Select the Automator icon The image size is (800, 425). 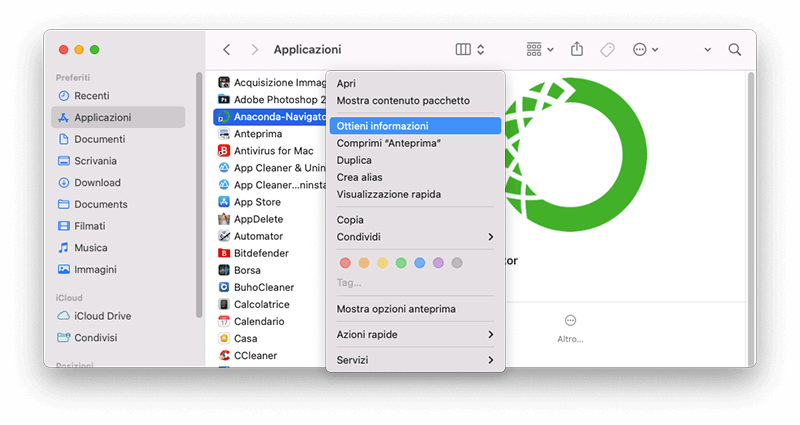[223, 236]
